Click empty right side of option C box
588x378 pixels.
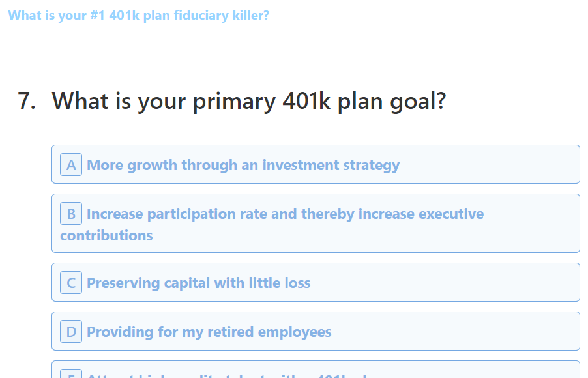[456, 283]
